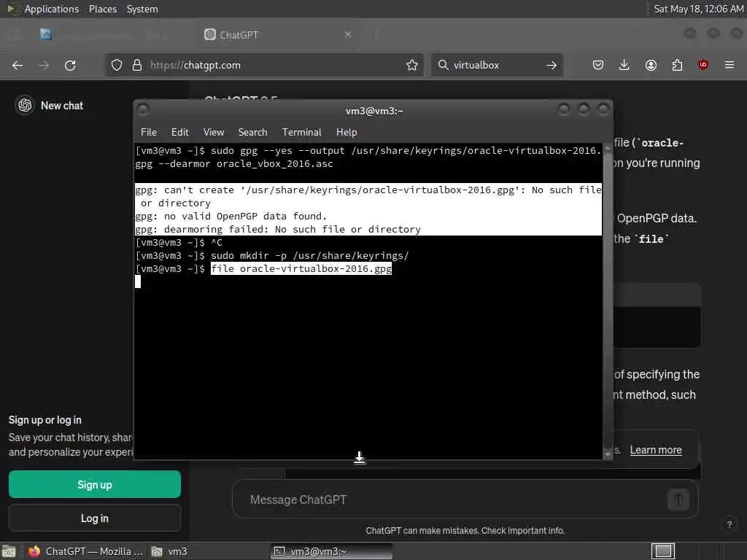Screen dimensions: 747x560
Task: Open the Terminal menu in the terminal window
Action: [x=301, y=133]
